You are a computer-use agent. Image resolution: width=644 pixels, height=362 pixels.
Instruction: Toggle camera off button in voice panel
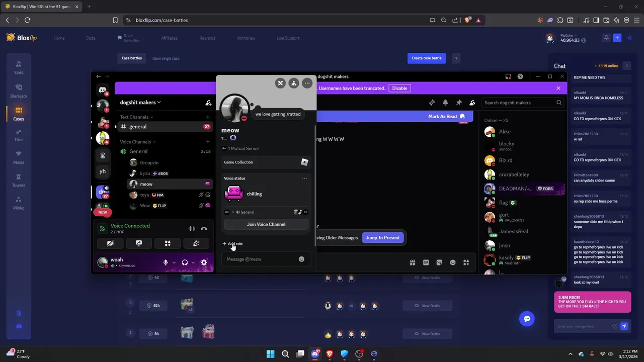(x=110, y=243)
